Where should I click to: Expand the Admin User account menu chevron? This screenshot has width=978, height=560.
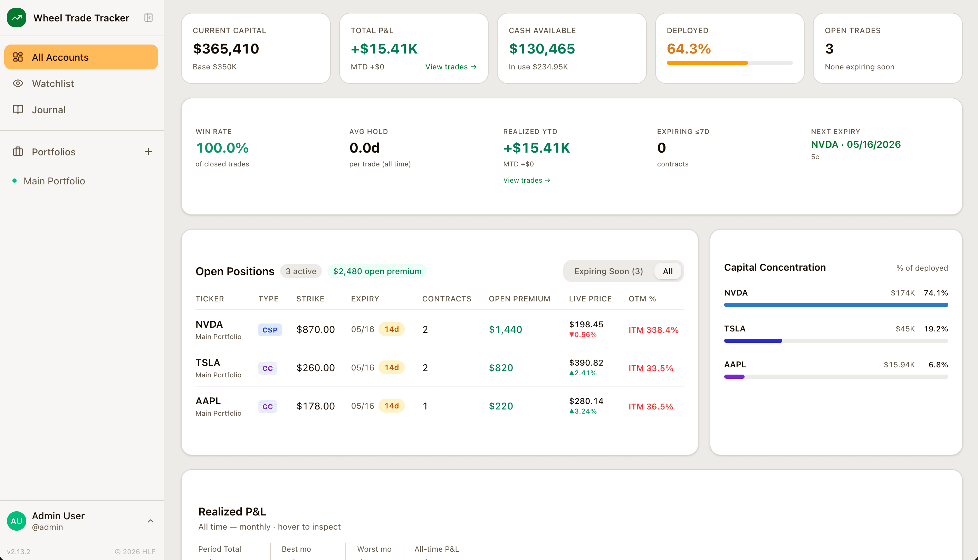point(150,521)
